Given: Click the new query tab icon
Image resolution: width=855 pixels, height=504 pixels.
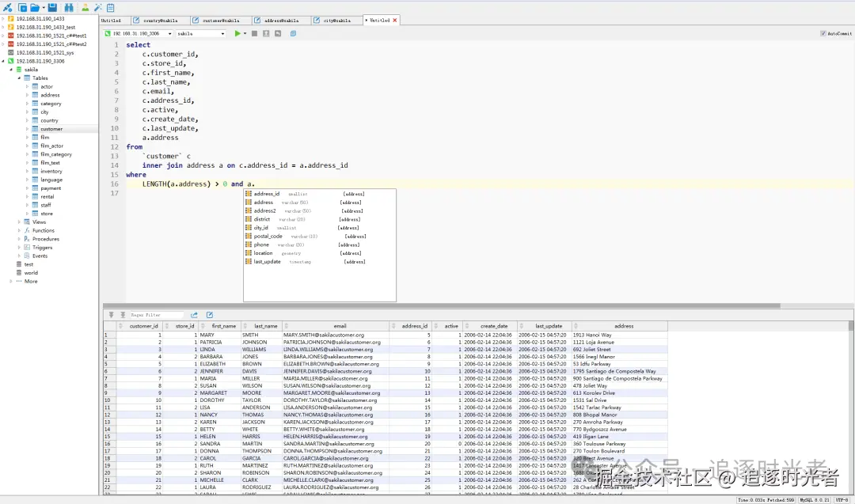Looking at the screenshot, I should tap(22, 8).
